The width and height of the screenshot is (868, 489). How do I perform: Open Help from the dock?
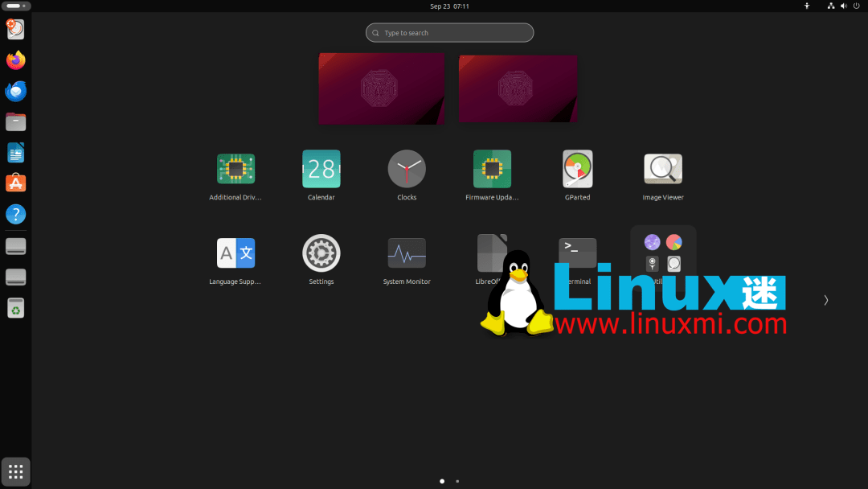pyautogui.click(x=15, y=214)
